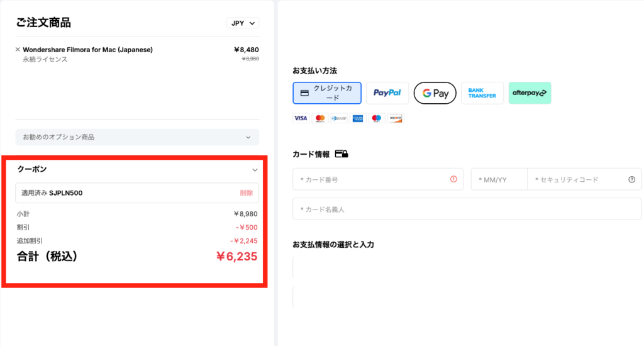Viewport: 644px width, 346px height.
Task: Select Google Pay payment option
Action: [435, 93]
